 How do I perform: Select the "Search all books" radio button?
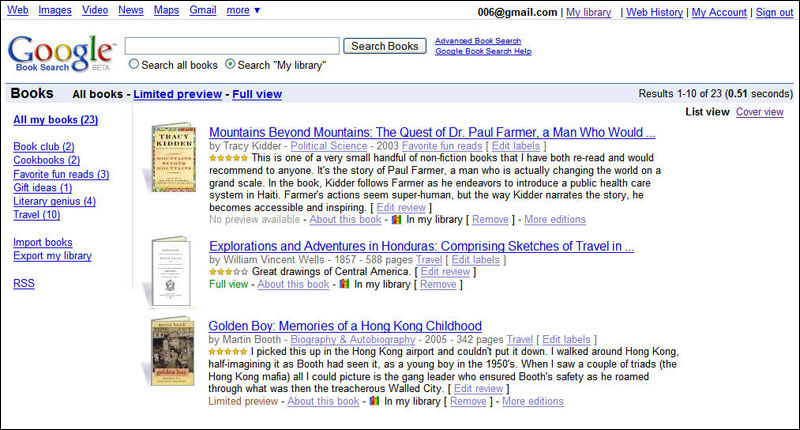click(x=134, y=65)
